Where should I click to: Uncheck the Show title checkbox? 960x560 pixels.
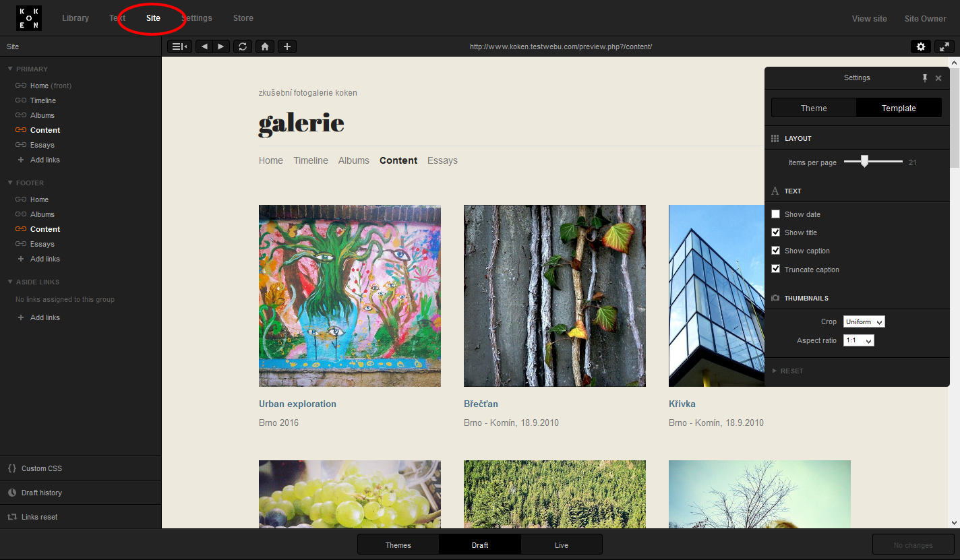point(776,232)
